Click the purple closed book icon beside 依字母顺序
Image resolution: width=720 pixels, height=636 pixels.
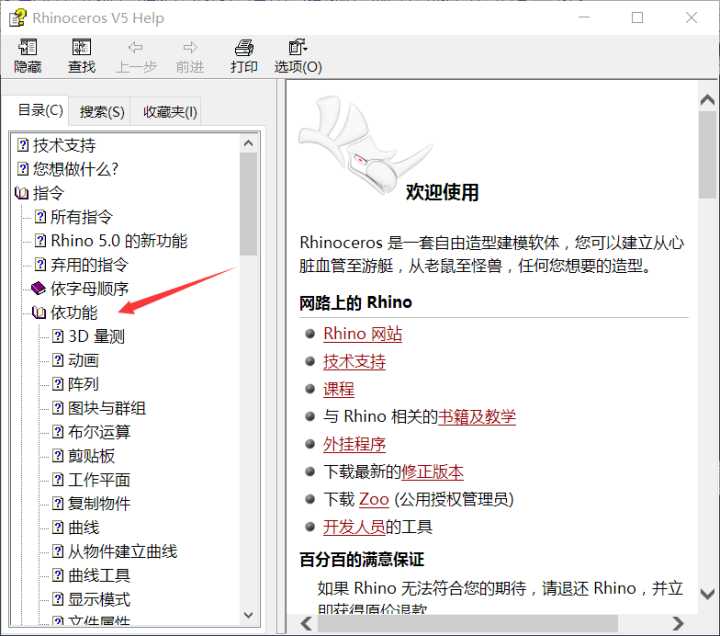(39, 288)
